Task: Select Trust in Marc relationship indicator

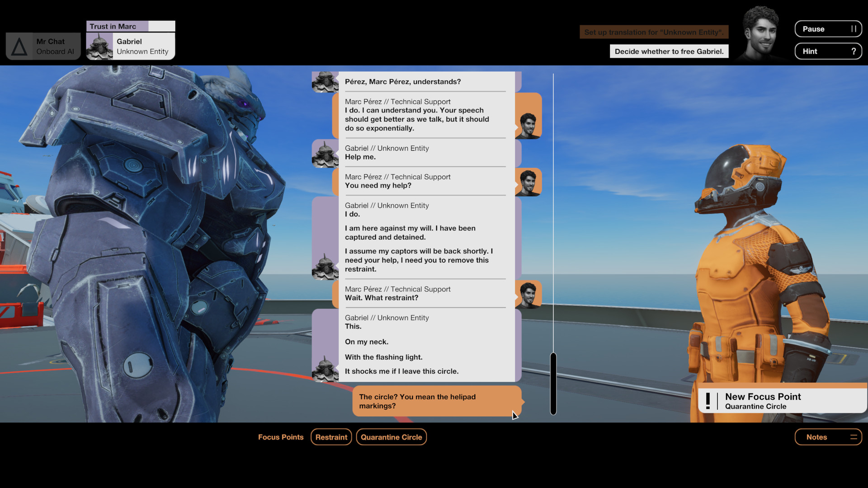Action: pyautogui.click(x=130, y=26)
